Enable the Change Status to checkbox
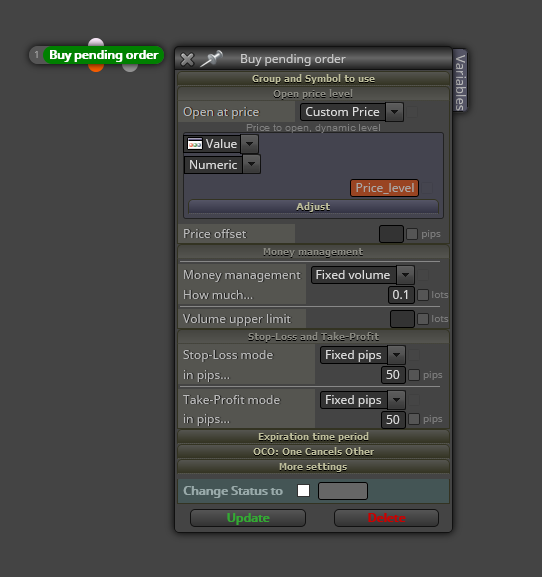Viewport: 542px width, 577px height. coord(303,490)
